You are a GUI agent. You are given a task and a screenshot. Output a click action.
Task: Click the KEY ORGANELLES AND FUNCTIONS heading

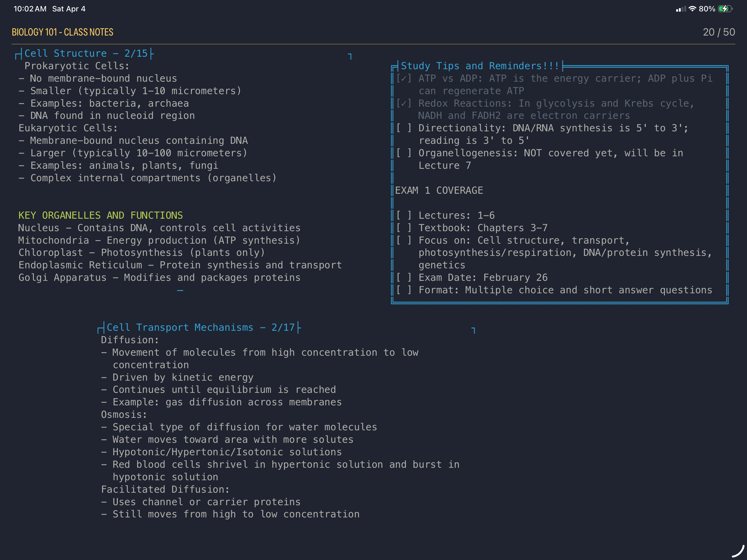click(100, 215)
